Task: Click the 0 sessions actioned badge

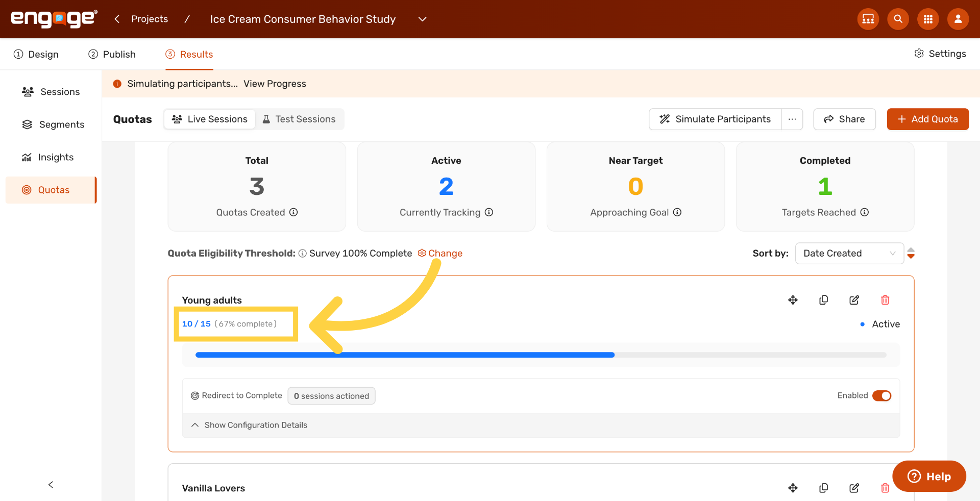Action: [331, 396]
